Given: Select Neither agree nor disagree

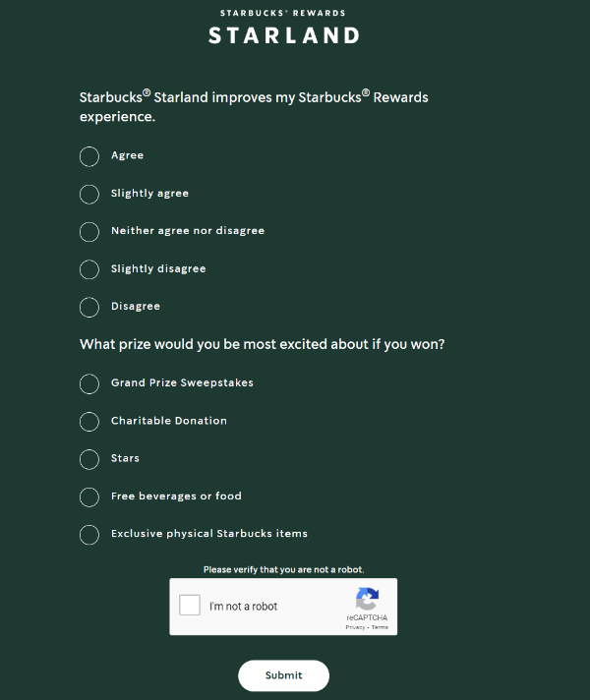Looking at the screenshot, I should click(89, 231).
